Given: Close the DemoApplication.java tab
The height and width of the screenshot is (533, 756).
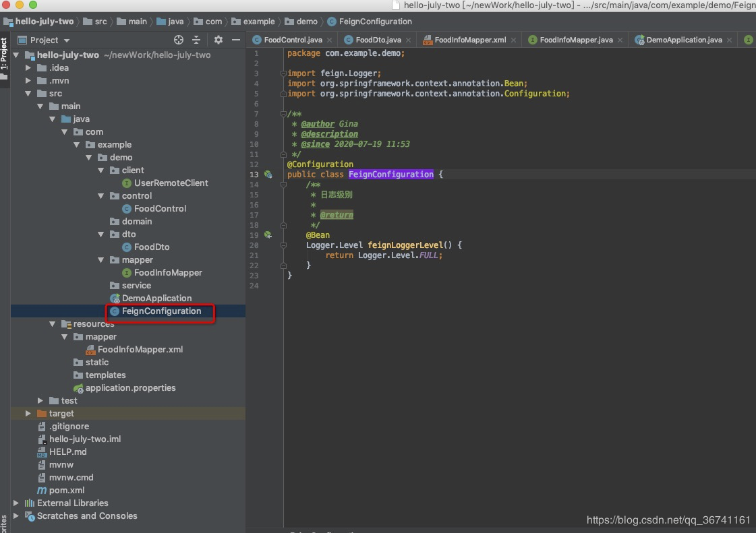Looking at the screenshot, I should [x=730, y=40].
